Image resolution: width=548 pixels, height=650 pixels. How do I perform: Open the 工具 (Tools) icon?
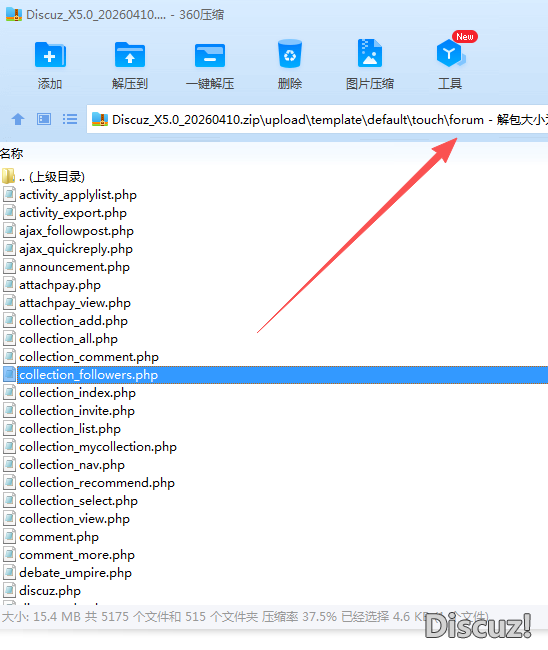tap(451, 53)
